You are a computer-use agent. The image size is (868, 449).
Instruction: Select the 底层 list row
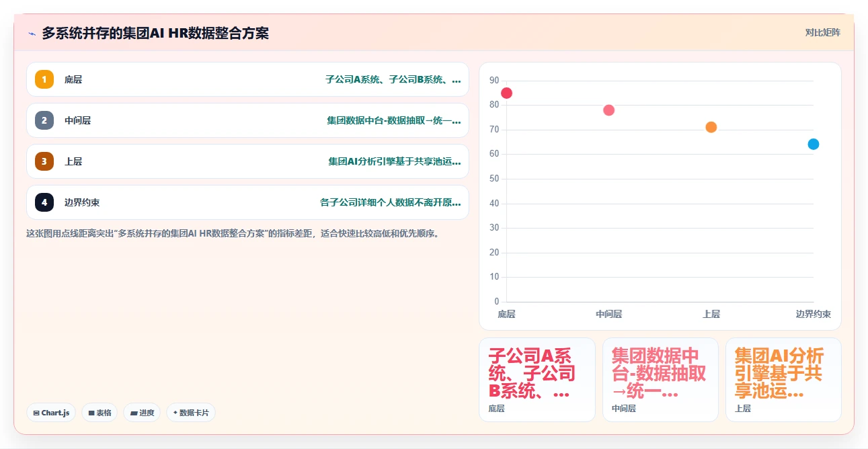[247, 80]
